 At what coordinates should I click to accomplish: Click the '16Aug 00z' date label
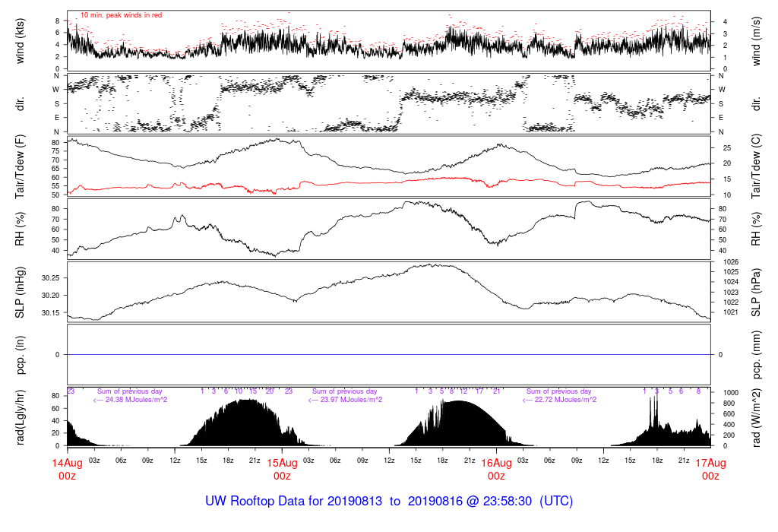(496, 469)
